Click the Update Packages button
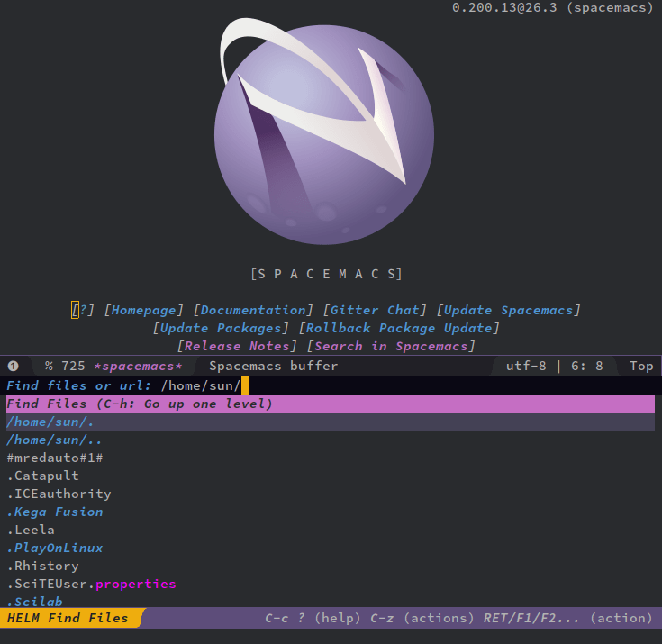The image size is (662, 644). (x=221, y=329)
